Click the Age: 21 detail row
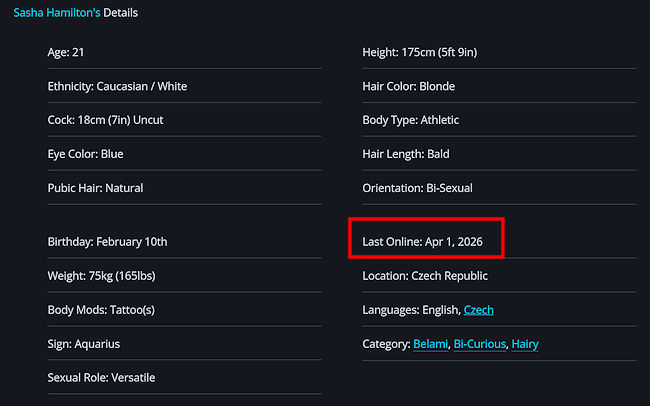Image resolution: width=650 pixels, height=406 pixels. coord(72,52)
